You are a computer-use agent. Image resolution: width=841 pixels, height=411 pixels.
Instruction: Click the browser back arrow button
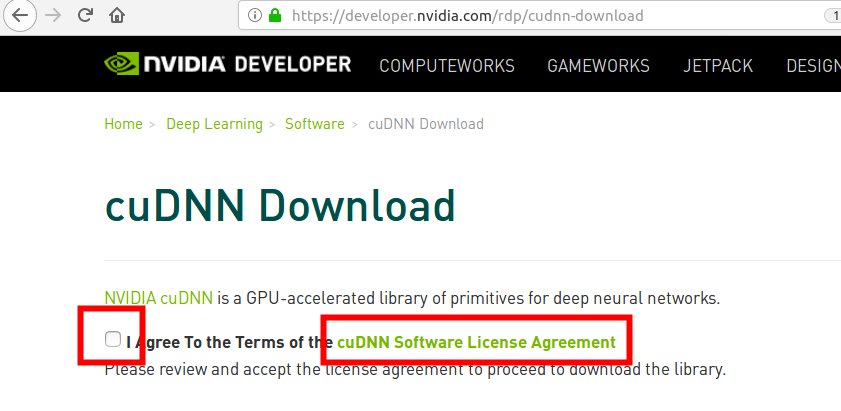tap(20, 16)
